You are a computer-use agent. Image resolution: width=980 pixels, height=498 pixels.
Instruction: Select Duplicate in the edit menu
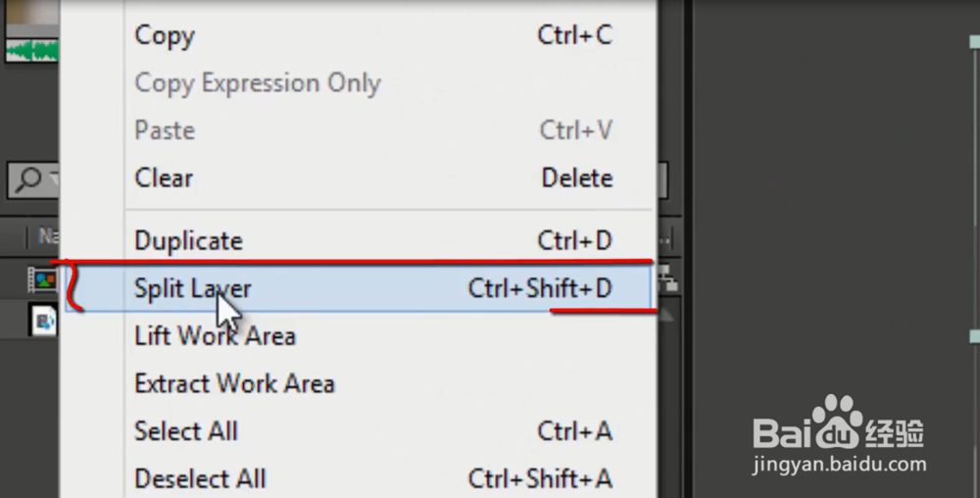coord(188,241)
